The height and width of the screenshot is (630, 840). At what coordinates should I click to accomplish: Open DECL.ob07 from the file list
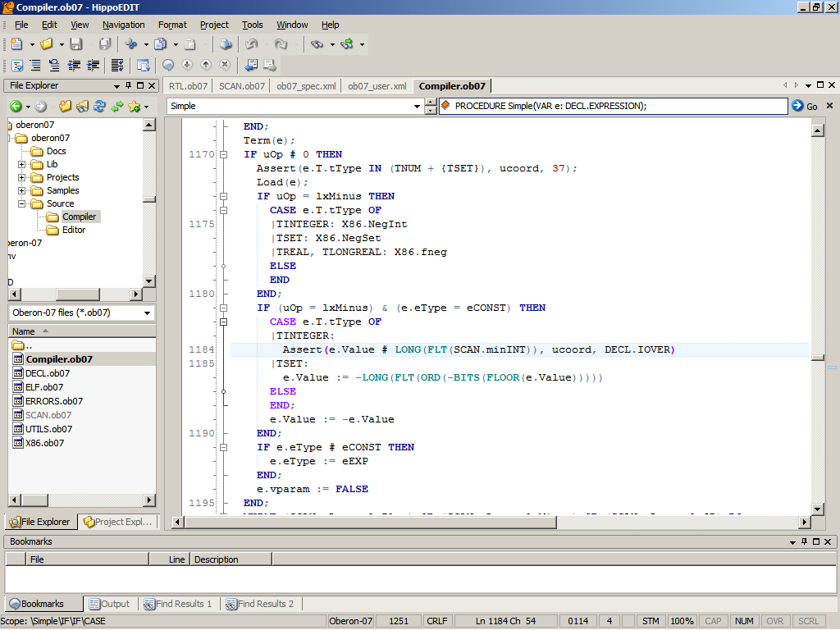[x=48, y=373]
